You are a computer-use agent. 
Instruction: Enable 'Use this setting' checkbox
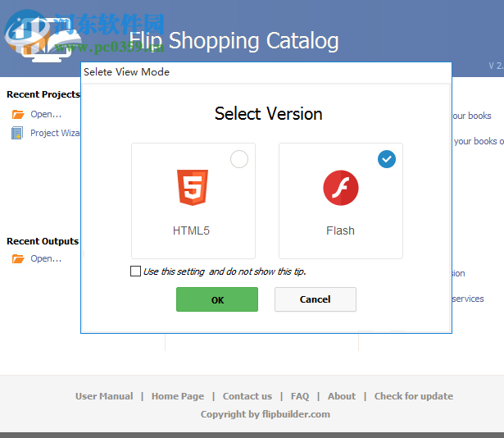click(135, 271)
